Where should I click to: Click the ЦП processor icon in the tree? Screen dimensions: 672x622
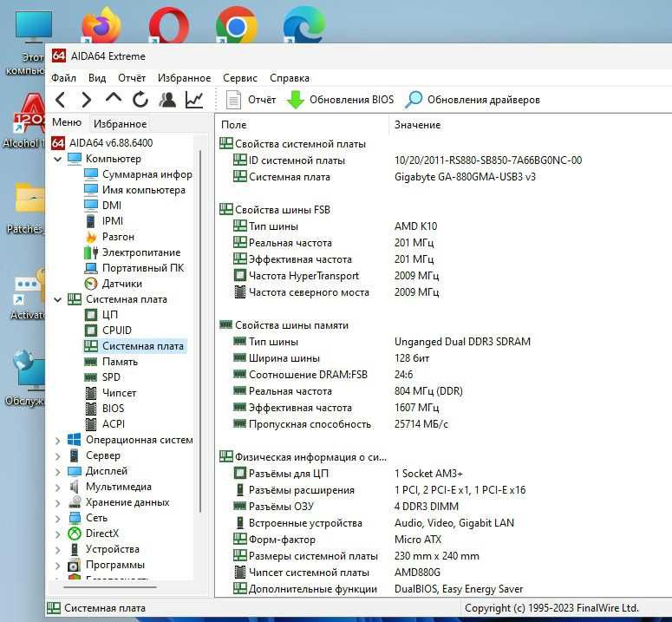pos(91,315)
